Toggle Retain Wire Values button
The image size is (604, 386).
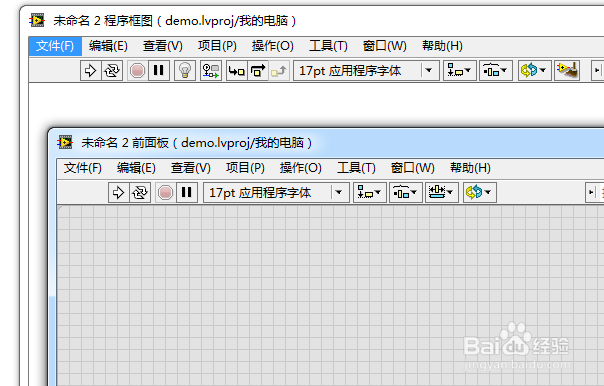tap(211, 70)
